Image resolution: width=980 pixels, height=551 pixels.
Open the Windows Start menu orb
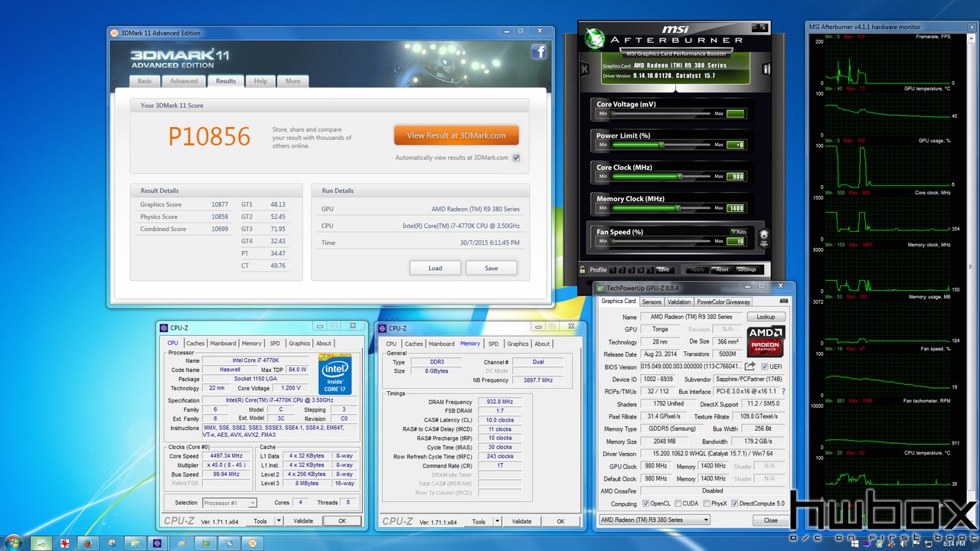pyautogui.click(x=15, y=543)
